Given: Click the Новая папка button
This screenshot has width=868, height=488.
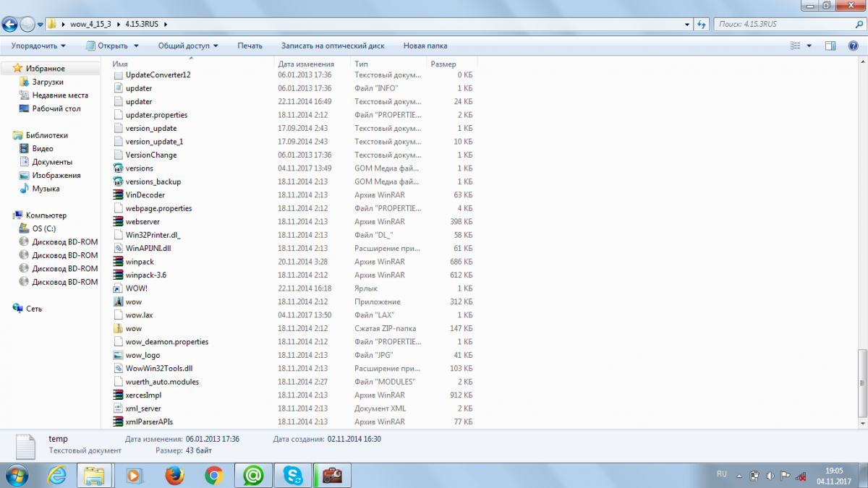Looking at the screenshot, I should 425,46.
